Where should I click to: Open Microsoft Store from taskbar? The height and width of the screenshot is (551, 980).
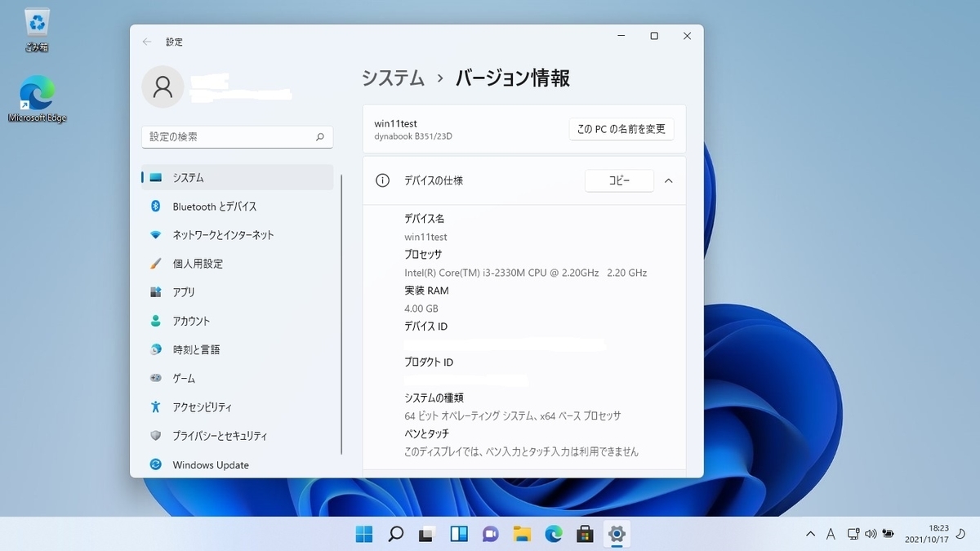point(585,534)
